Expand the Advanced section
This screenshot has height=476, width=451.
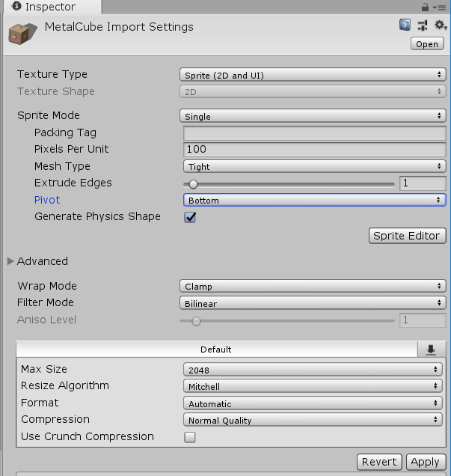pos(10,261)
